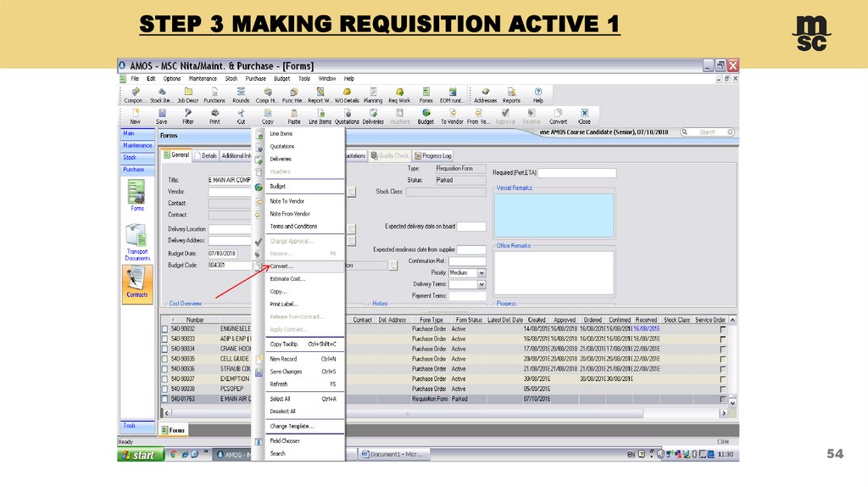Screen dimensions: 868x487
Task: Tick the checkbox for row 540-01763
Action: click(x=165, y=399)
